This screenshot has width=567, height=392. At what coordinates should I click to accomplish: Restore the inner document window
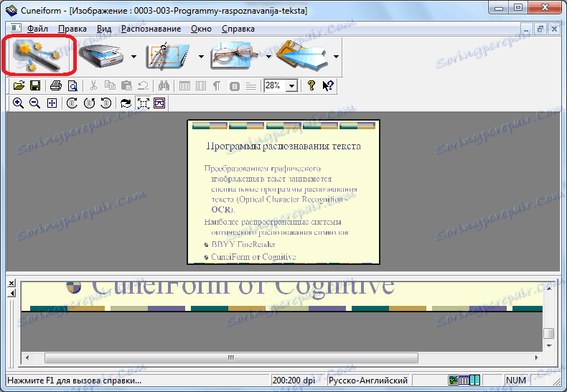pos(540,29)
